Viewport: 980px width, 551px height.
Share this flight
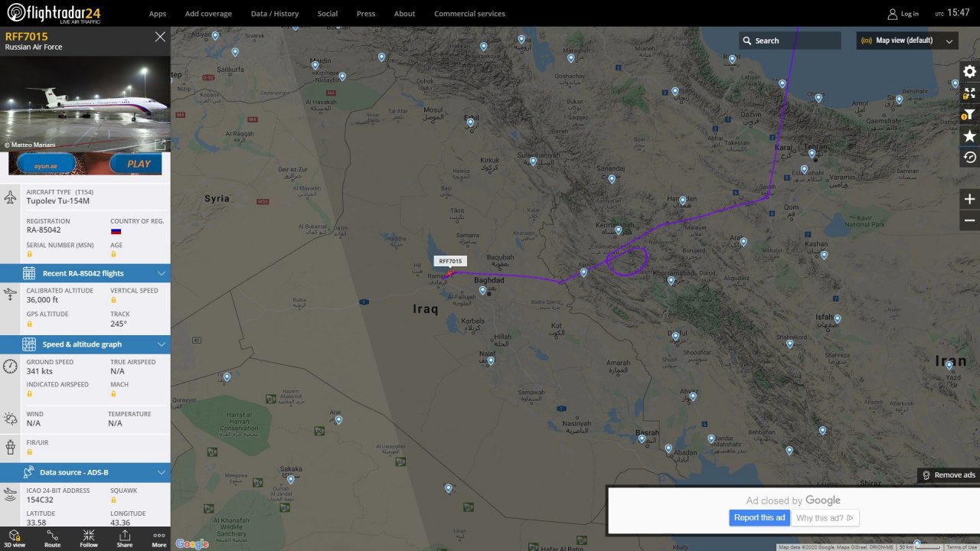(124, 539)
